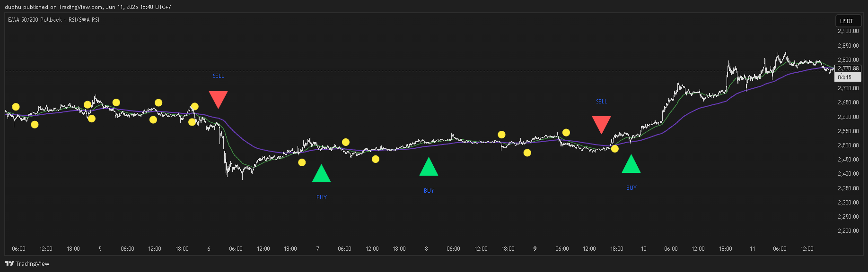The width and height of the screenshot is (868, 272).
Task: Click the red SELL triangle near June 6
Action: tap(218, 99)
